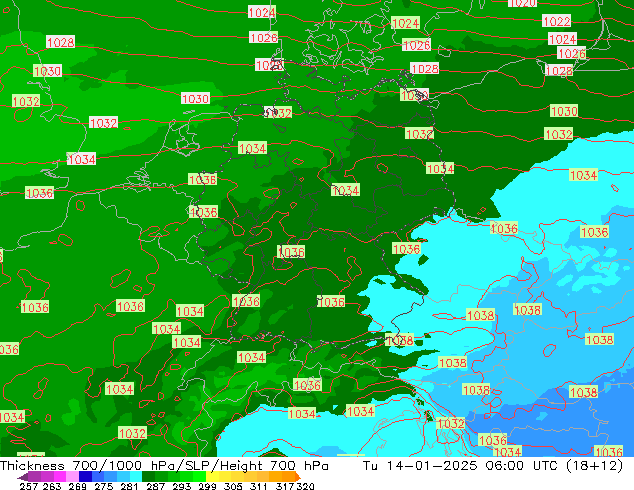This screenshot has width=634, height=490.
Task: Click the darkest green legend color swatch
Action: tap(148, 476)
